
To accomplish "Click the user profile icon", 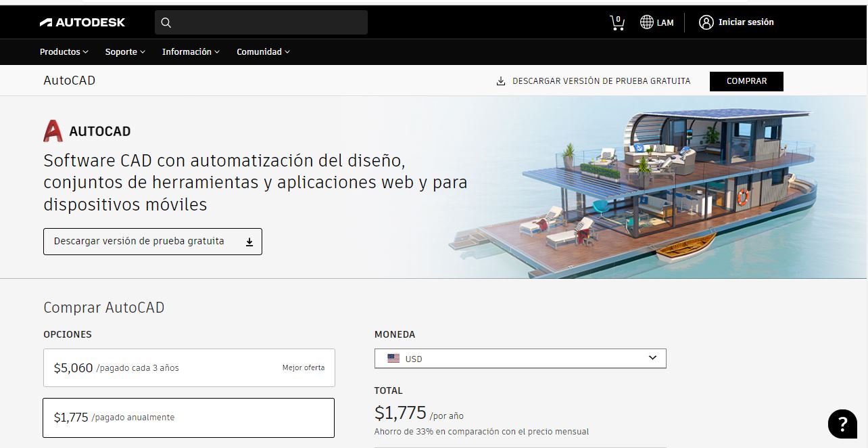I will pyautogui.click(x=706, y=22).
